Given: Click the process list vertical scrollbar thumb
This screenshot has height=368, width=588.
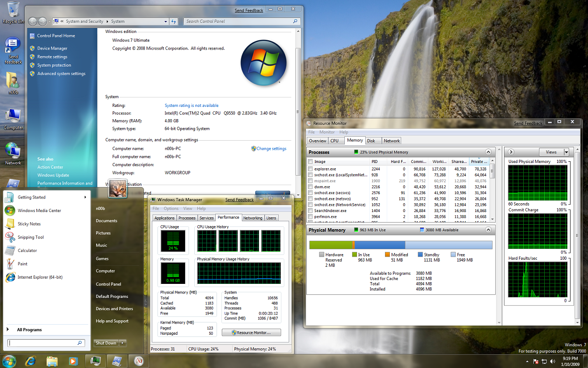Looking at the screenshot, I should (492, 172).
